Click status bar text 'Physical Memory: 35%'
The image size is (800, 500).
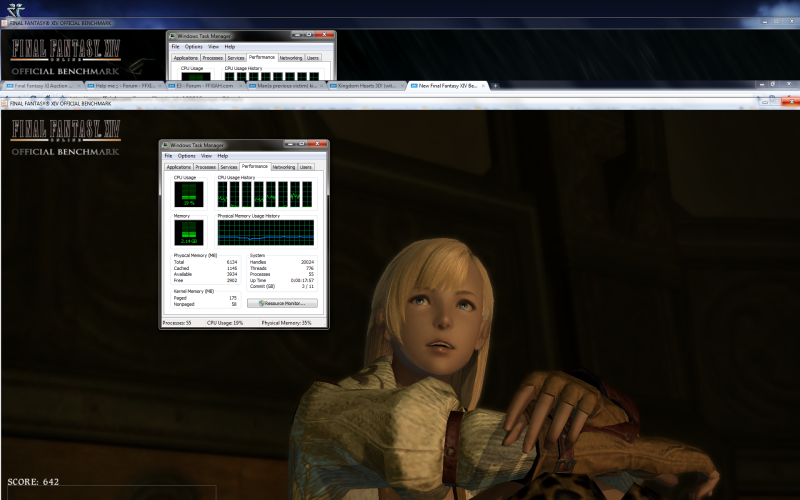(x=286, y=323)
